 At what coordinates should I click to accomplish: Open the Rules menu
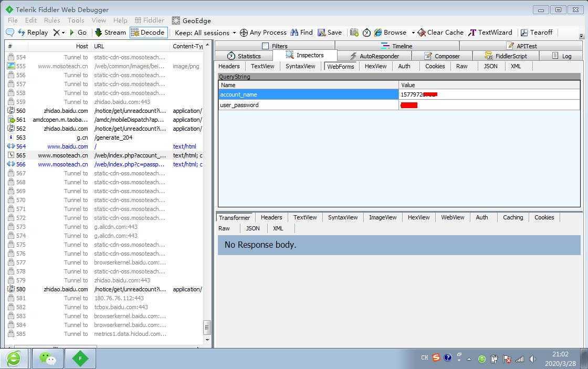tap(52, 20)
